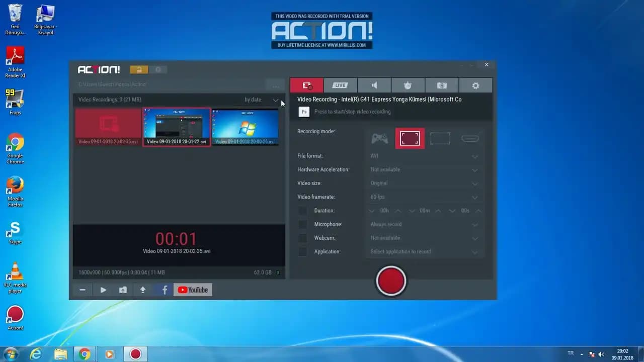The height and width of the screenshot is (362, 644).
Task: Toggle the Microphone checkbox
Action: [x=302, y=224]
